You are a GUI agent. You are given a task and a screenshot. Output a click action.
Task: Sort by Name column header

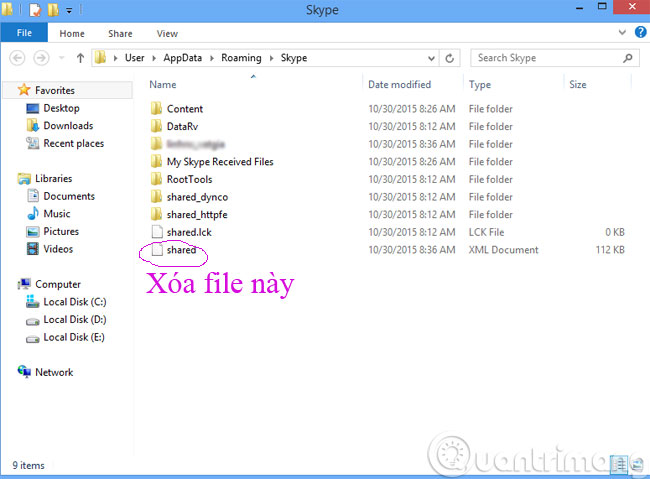tap(163, 85)
